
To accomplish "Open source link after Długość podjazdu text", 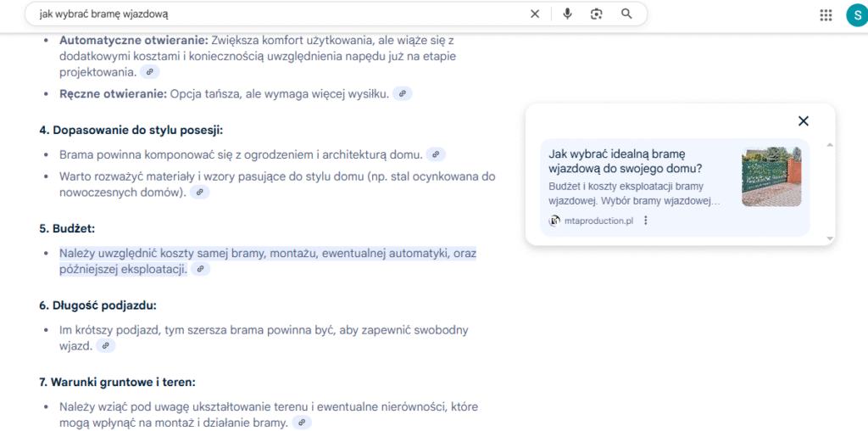I will [x=105, y=346].
